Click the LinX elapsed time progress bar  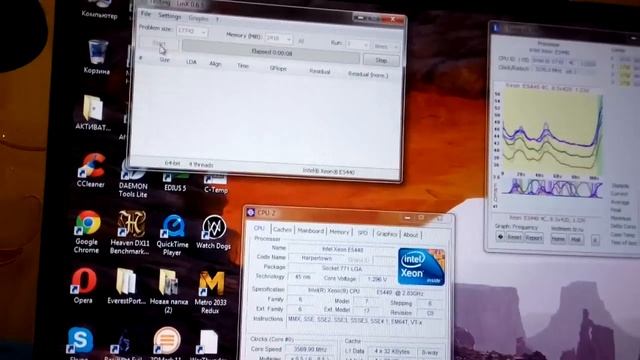[x=271, y=53]
